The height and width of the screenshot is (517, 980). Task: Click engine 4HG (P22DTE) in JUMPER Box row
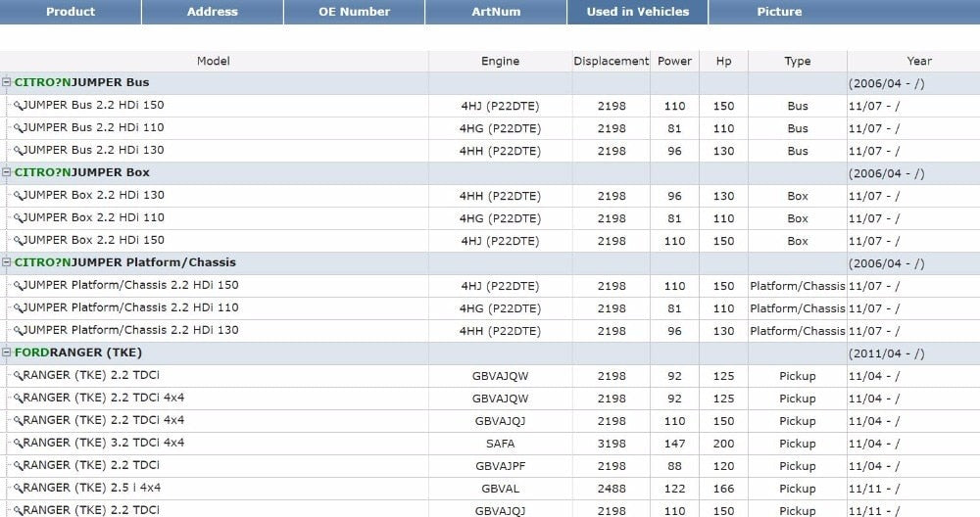coord(500,218)
